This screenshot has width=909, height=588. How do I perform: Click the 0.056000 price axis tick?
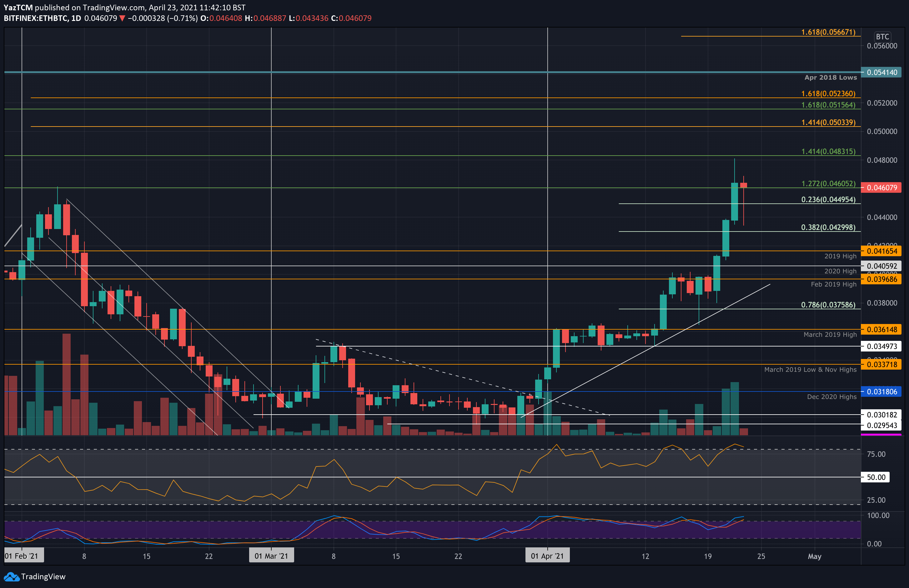click(x=881, y=46)
